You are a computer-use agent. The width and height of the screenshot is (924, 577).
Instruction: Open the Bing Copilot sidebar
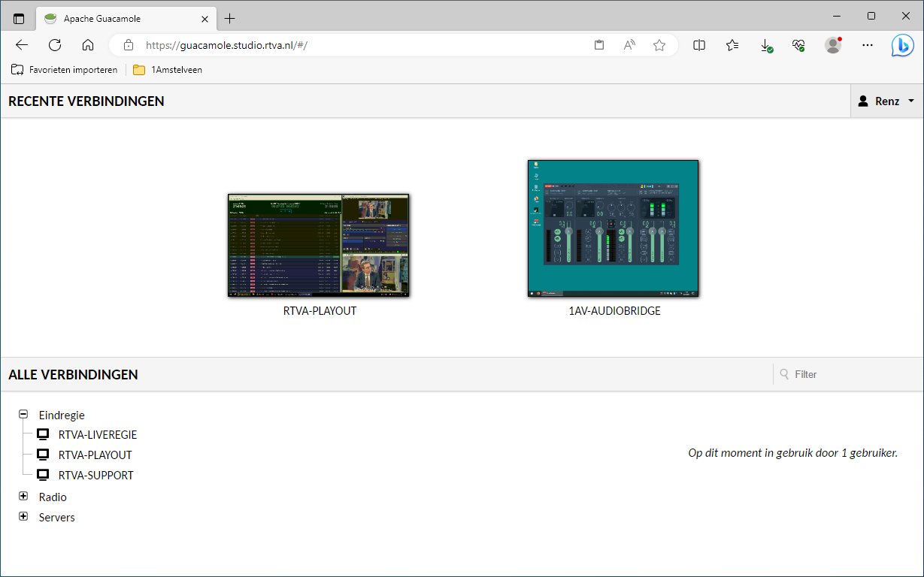tap(903, 45)
